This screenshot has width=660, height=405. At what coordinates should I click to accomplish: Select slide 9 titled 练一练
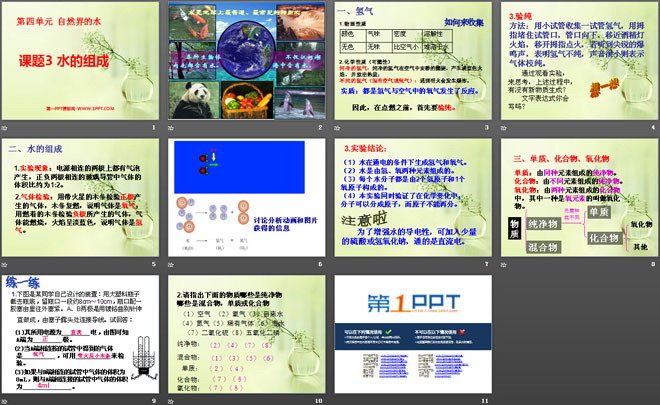(x=80, y=334)
